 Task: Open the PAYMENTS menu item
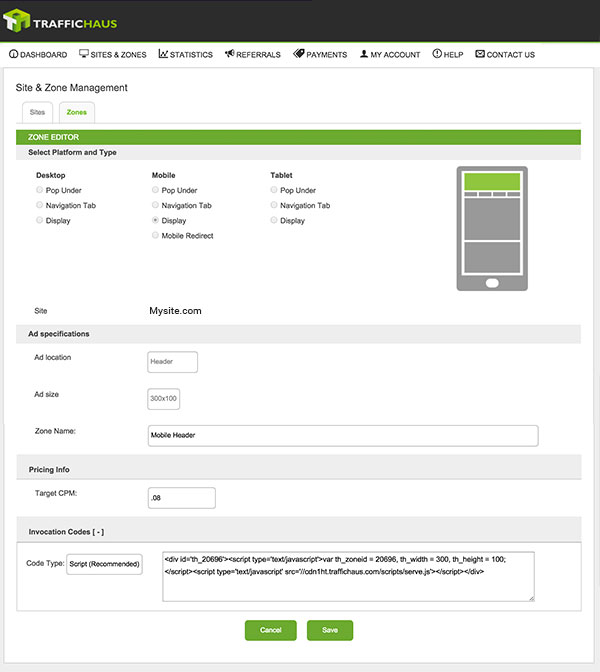click(x=320, y=54)
